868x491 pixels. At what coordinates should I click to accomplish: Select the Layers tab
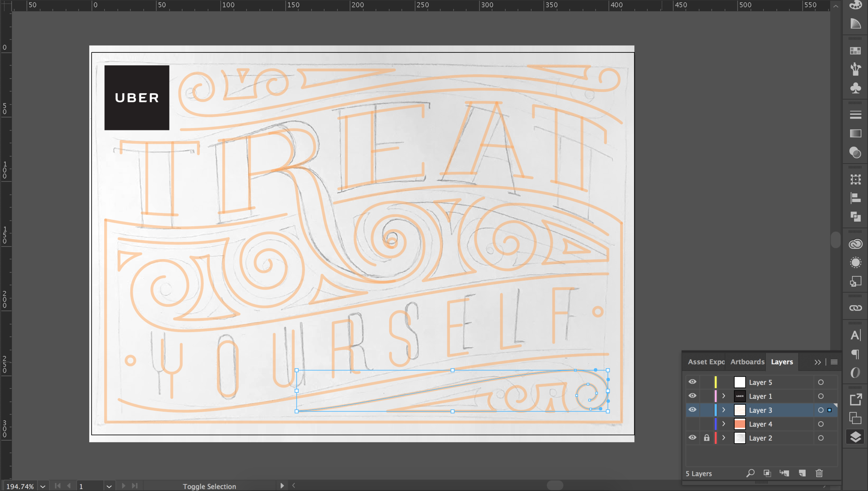click(782, 362)
